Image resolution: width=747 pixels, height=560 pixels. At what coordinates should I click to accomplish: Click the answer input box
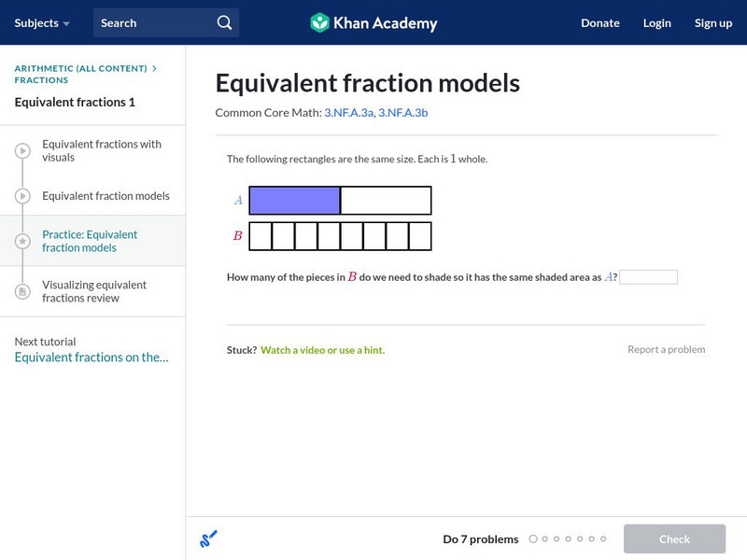[x=648, y=277]
